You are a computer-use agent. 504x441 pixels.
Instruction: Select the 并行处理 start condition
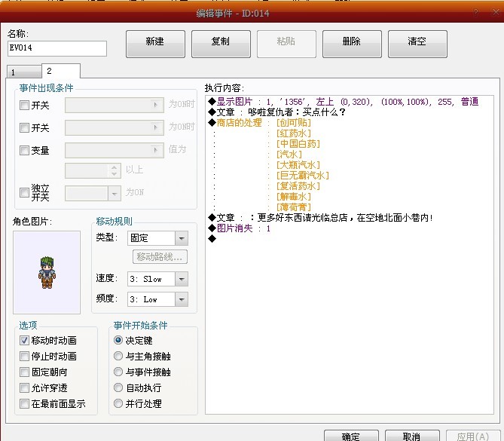[x=118, y=403]
